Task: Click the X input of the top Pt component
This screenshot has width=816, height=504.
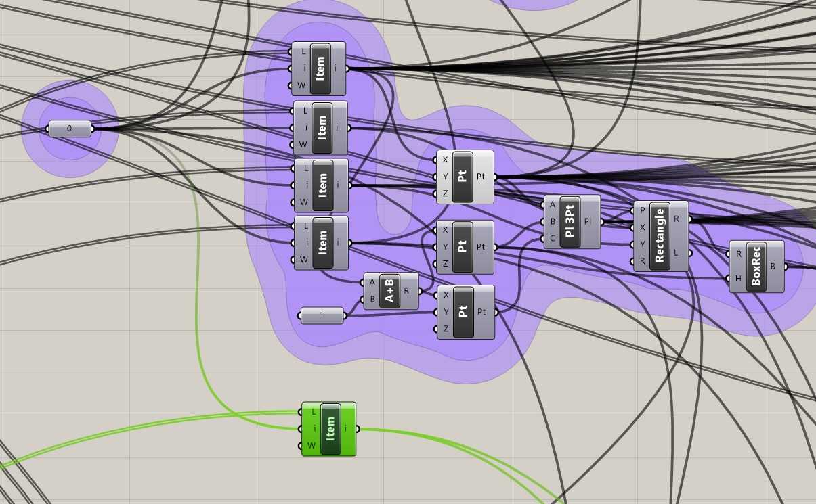Action: tap(445, 160)
